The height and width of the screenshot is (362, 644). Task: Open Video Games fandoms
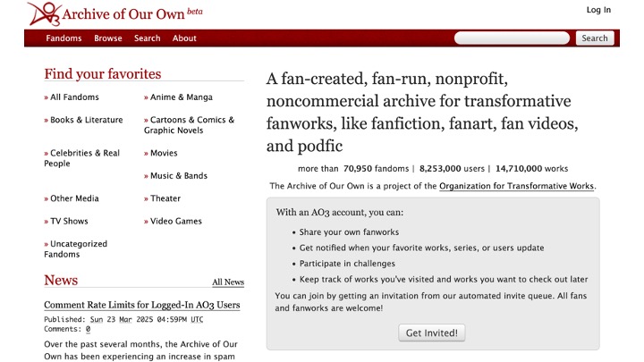pos(176,221)
